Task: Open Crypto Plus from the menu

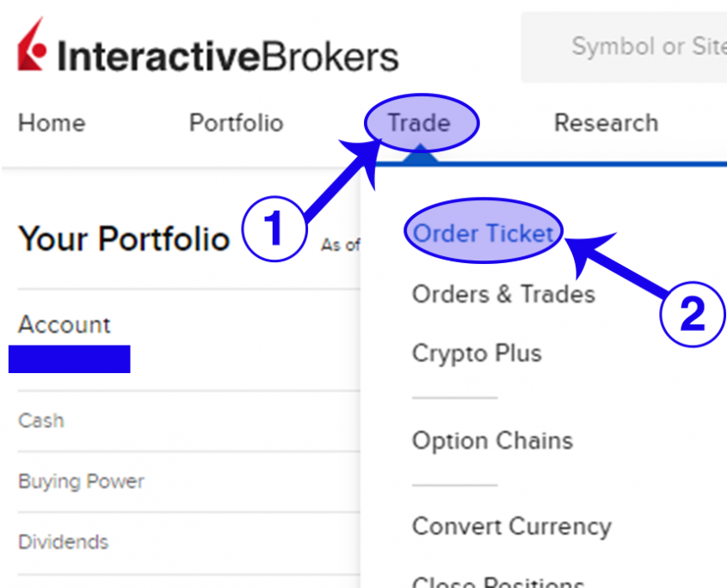Action: [477, 353]
